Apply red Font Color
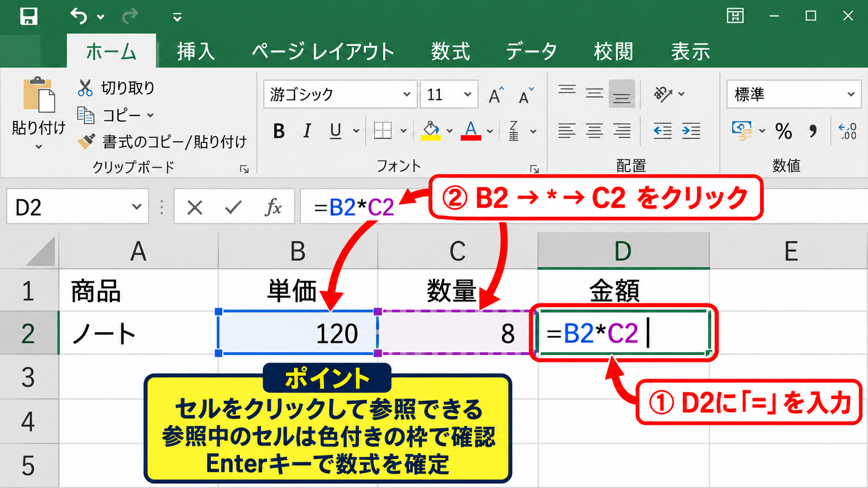Image resolution: width=868 pixels, height=488 pixels. pos(471,130)
